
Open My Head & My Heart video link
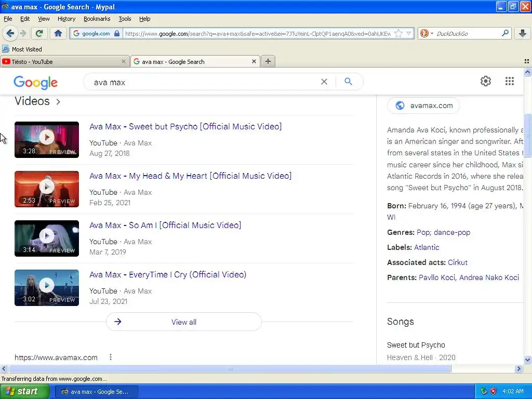(190, 176)
